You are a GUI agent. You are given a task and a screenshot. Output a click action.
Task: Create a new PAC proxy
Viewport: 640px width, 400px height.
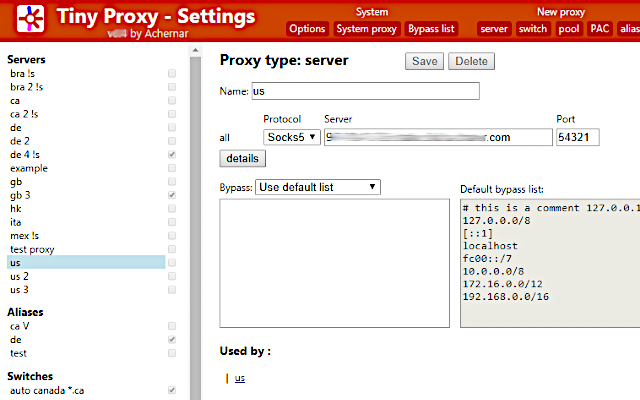pyautogui.click(x=600, y=29)
